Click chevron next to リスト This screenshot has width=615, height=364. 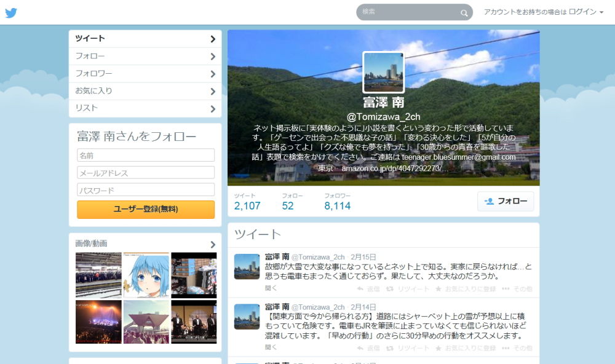213,109
